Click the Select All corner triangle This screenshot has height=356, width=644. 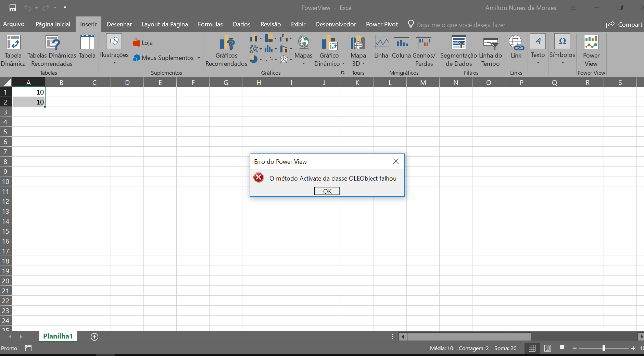[7, 82]
